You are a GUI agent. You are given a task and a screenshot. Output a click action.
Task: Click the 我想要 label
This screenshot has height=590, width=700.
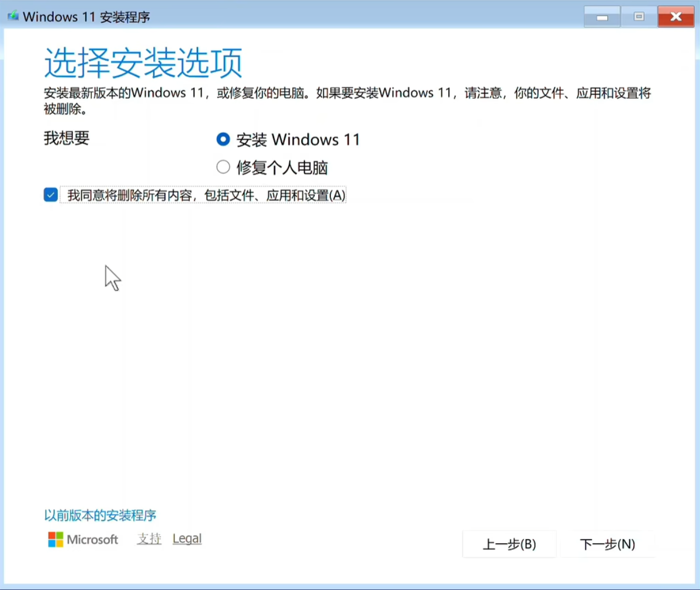tap(67, 138)
